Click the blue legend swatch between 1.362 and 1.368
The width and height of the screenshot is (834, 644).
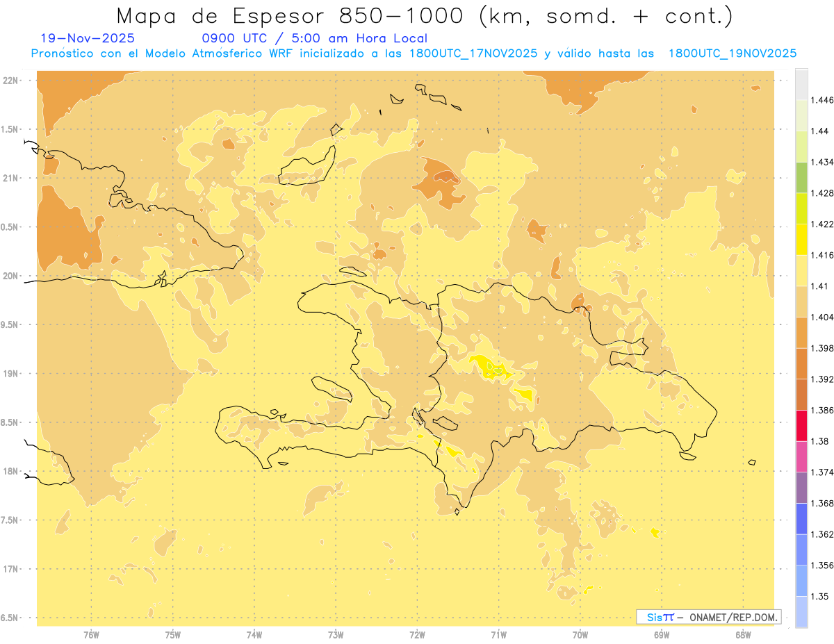(x=801, y=518)
